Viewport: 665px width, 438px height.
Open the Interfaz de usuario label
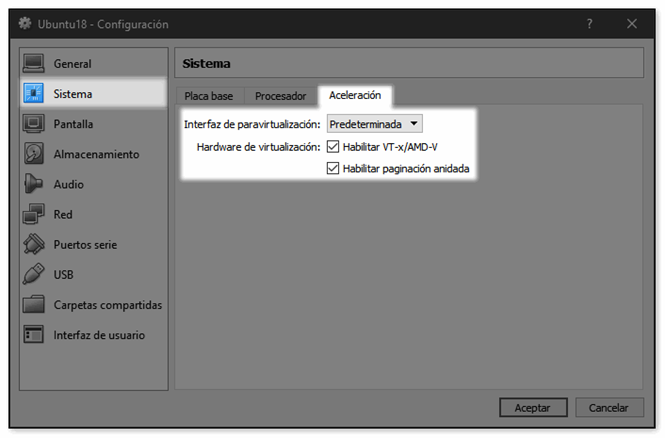pos(99,335)
